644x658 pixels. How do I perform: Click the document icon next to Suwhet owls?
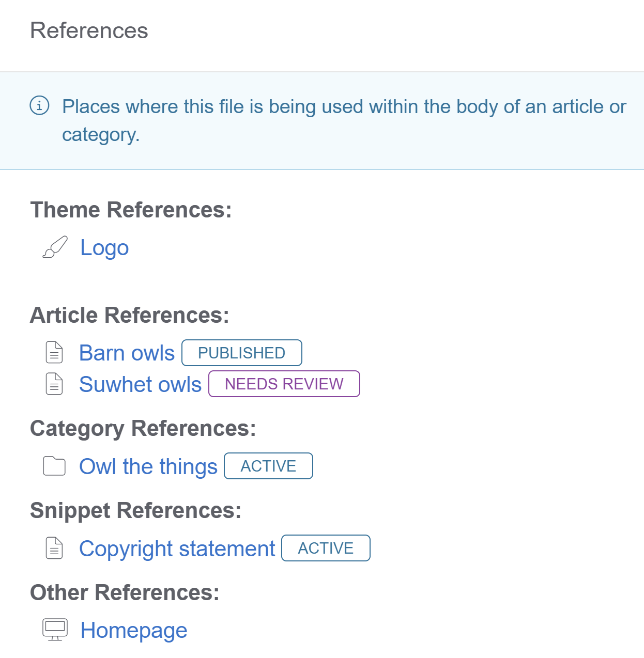(x=54, y=384)
